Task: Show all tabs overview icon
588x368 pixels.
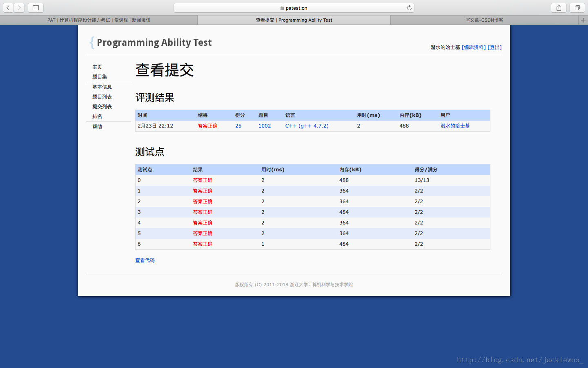Action: pos(577,8)
